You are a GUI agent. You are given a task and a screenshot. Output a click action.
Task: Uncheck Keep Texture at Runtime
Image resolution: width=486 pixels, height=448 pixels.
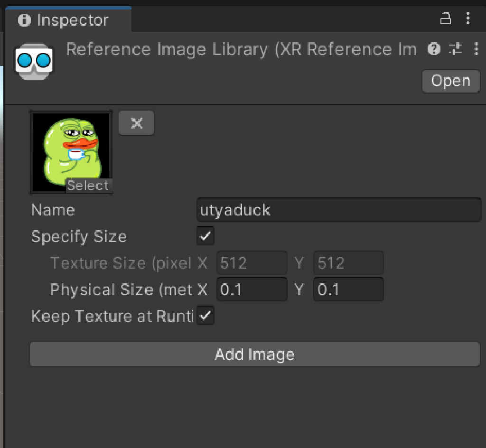pyautogui.click(x=206, y=316)
